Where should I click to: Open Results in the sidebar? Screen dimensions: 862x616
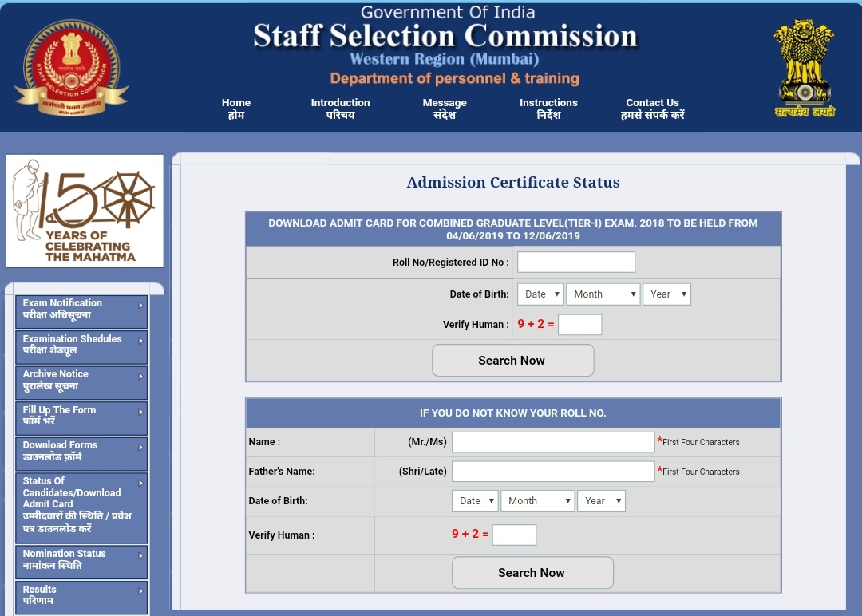coord(81,597)
